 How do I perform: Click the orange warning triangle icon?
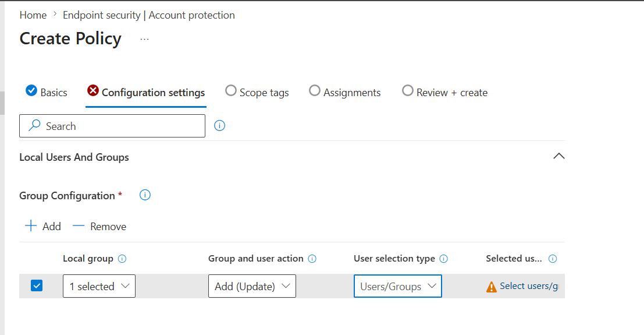[x=491, y=287]
